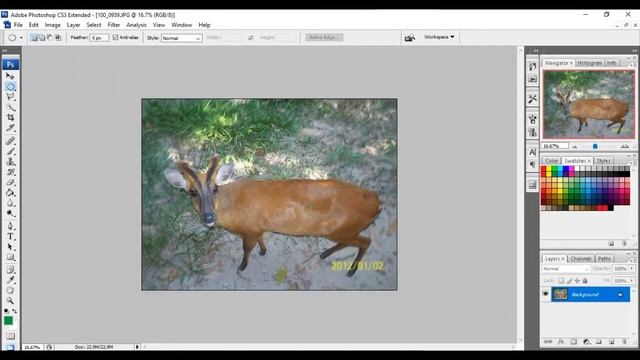Select the Magic Wand tool
The image size is (640, 360).
10,107
